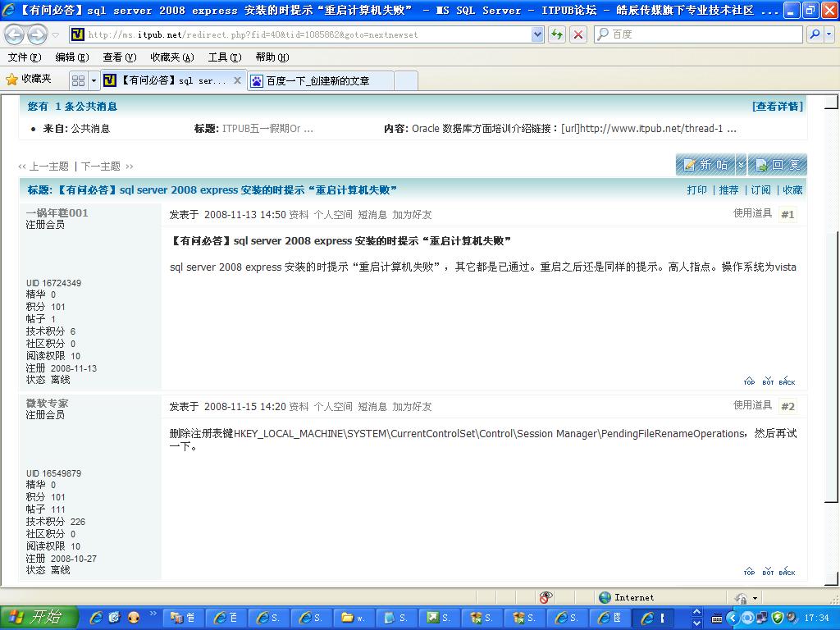Open the search provider dropdown arrow
The width and height of the screenshot is (840, 630).
tap(829, 34)
